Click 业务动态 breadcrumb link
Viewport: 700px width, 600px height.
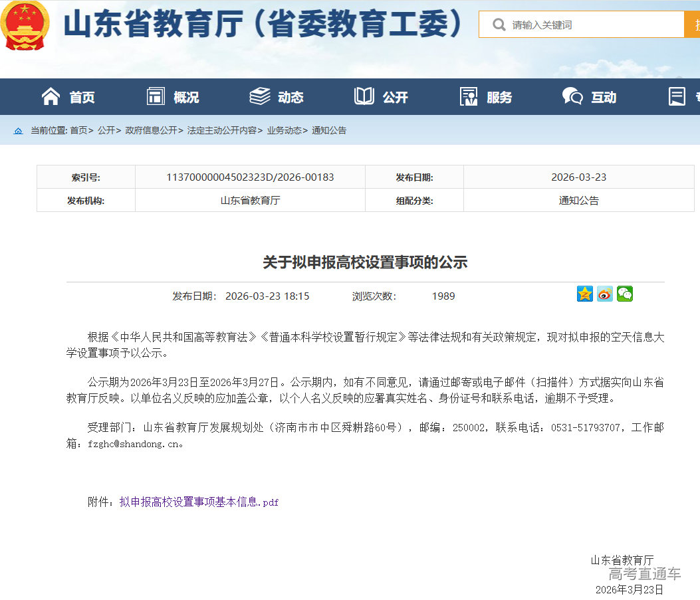click(284, 131)
